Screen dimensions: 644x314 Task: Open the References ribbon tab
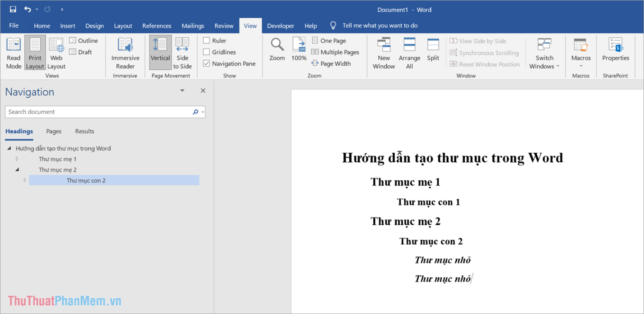[157, 26]
